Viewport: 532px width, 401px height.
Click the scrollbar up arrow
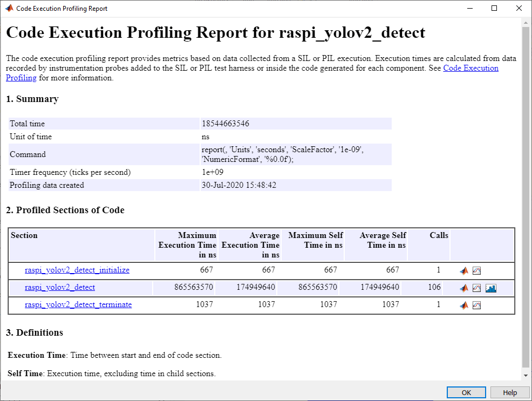pyautogui.click(x=524, y=22)
